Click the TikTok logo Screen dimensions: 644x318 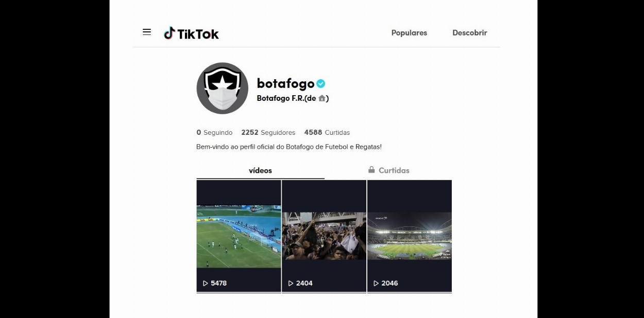(x=191, y=33)
